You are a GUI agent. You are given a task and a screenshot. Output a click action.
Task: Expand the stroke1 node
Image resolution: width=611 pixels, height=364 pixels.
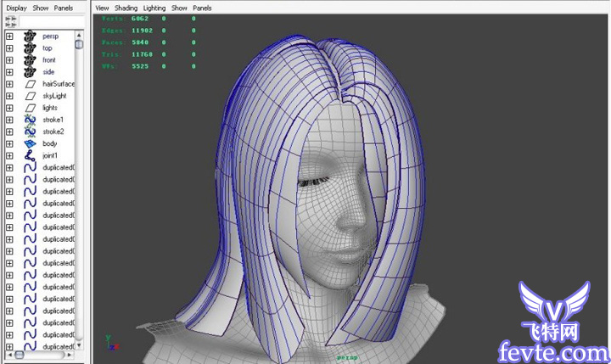[x=9, y=120]
